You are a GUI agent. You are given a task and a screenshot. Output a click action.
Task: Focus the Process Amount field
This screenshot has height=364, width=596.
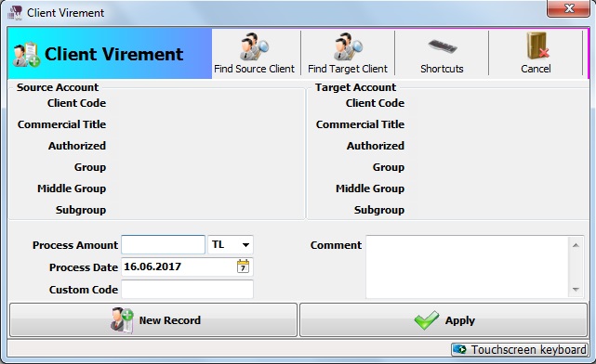(163, 245)
